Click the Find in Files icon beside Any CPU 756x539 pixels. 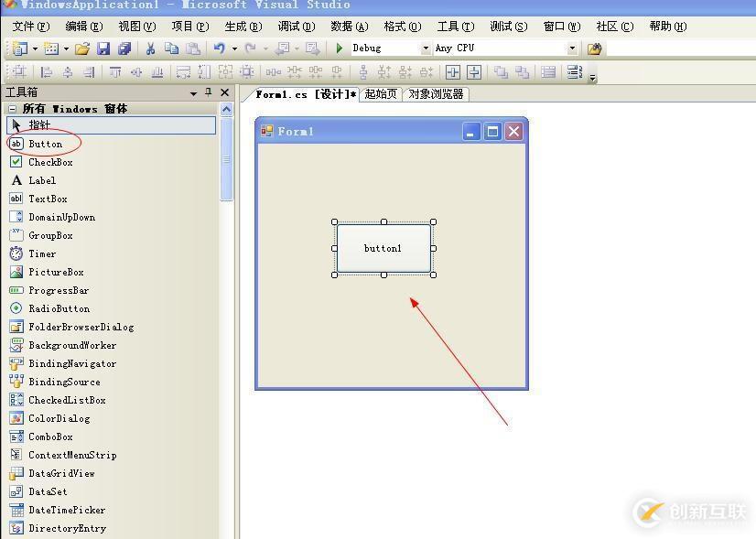pos(595,49)
